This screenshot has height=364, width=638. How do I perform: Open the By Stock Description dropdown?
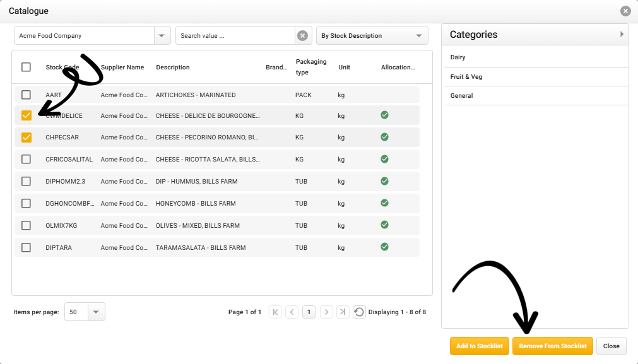pyautogui.click(x=419, y=36)
